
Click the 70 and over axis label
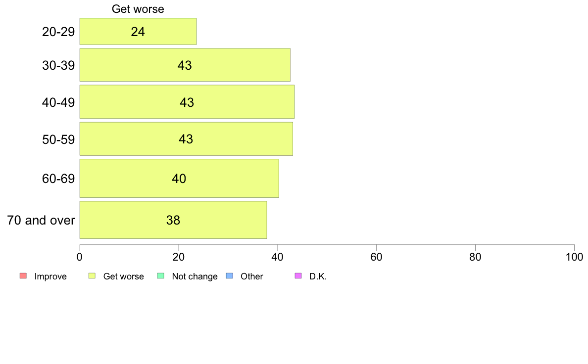41,220
